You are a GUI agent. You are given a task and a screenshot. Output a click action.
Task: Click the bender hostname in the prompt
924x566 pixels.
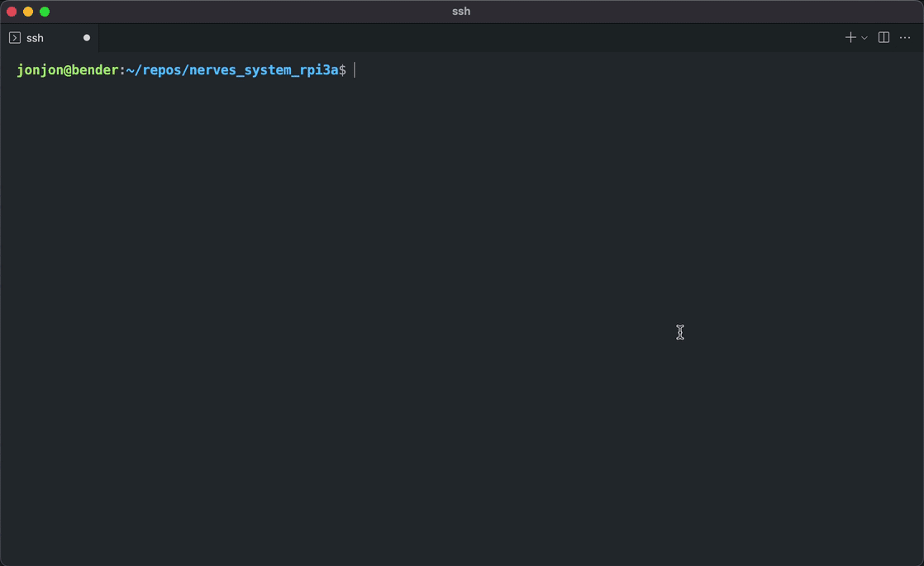tap(96, 70)
